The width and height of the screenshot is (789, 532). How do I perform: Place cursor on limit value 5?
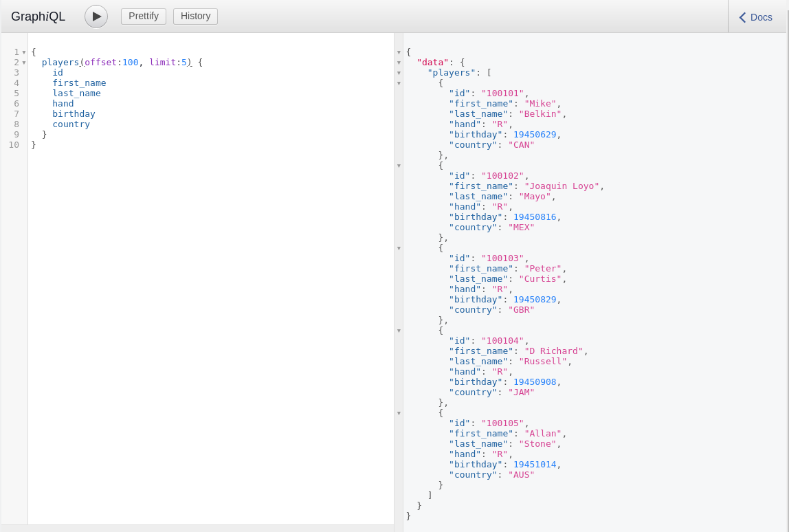[184, 63]
